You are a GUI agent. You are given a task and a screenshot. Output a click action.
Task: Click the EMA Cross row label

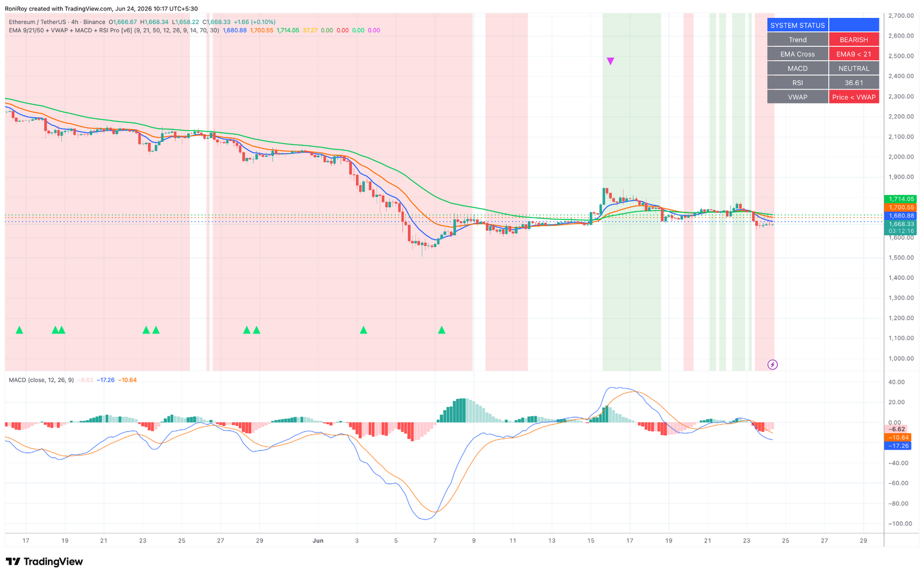798,54
